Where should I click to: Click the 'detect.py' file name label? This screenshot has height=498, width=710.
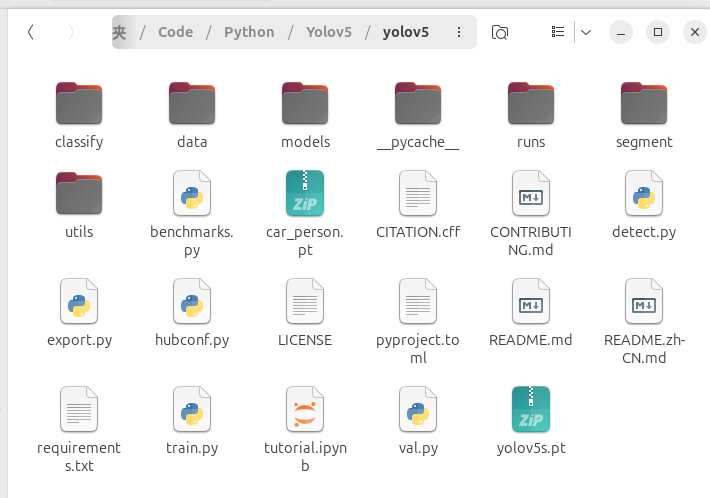(x=644, y=232)
